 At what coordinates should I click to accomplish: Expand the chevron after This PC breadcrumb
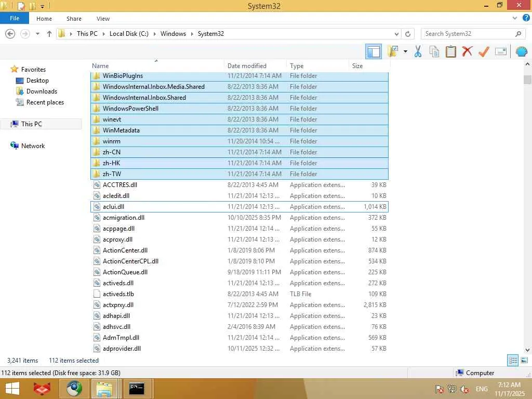tap(103, 34)
